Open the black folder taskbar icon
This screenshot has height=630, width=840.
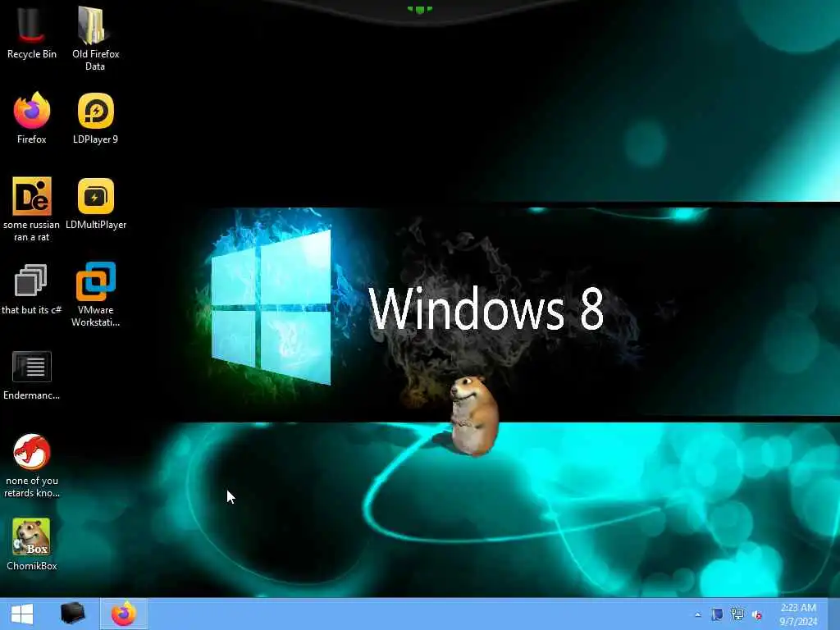click(73, 614)
